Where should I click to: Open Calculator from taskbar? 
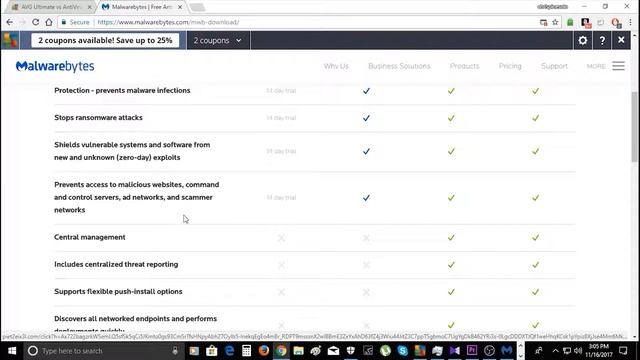point(246,351)
